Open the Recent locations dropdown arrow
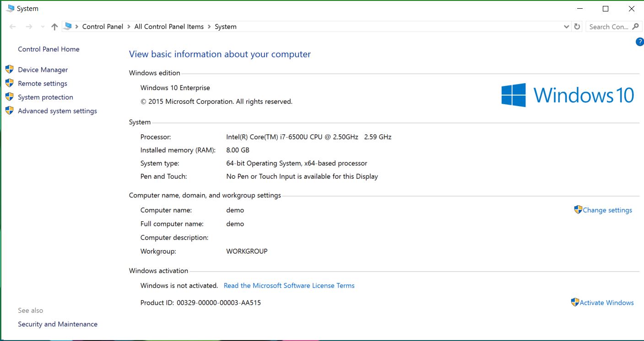This screenshot has height=341, width=644. 43,27
